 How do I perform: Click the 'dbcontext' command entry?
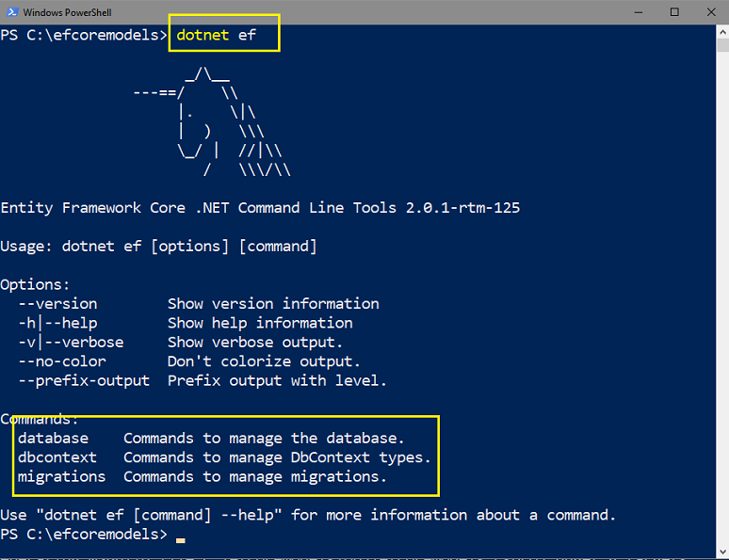[57, 457]
